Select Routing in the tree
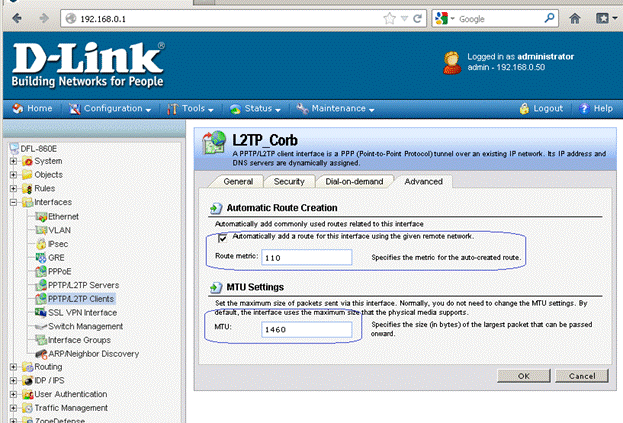Viewport: 623px width, 423px height. click(48, 367)
